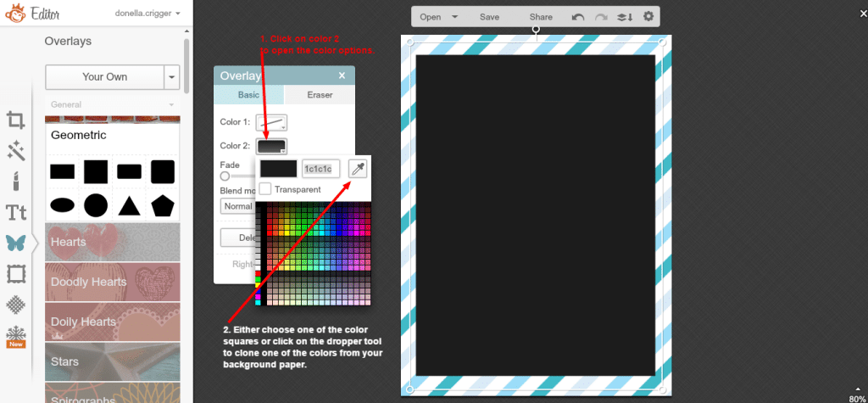This screenshot has width=868, height=403.
Task: Open the donella.crigger account dropdown
Action: [147, 14]
